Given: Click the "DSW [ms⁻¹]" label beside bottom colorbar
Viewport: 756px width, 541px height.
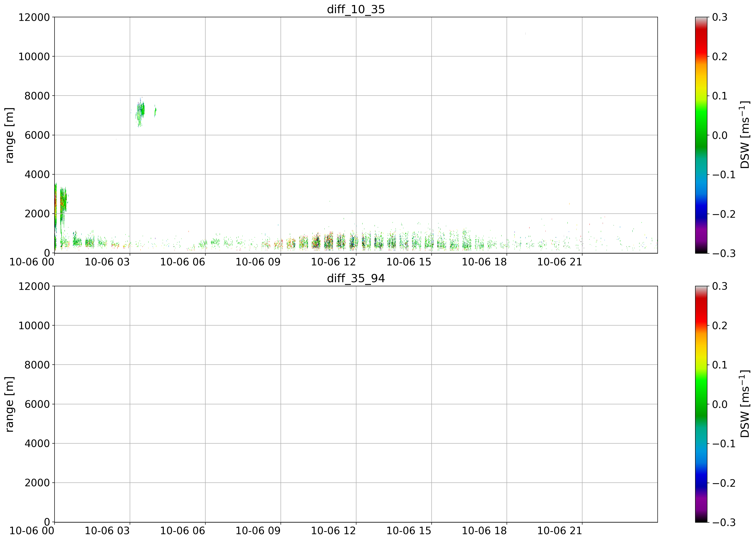Looking at the screenshot, I should click(x=744, y=404).
